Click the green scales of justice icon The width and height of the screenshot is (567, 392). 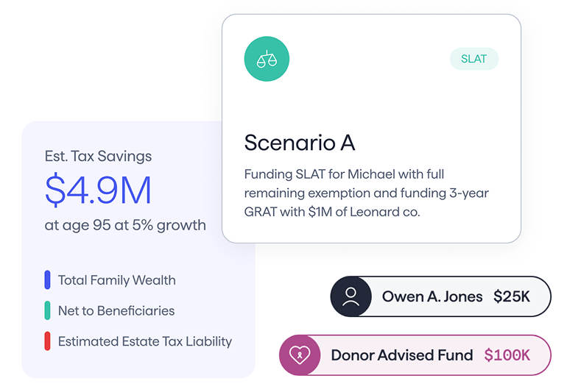pos(267,59)
